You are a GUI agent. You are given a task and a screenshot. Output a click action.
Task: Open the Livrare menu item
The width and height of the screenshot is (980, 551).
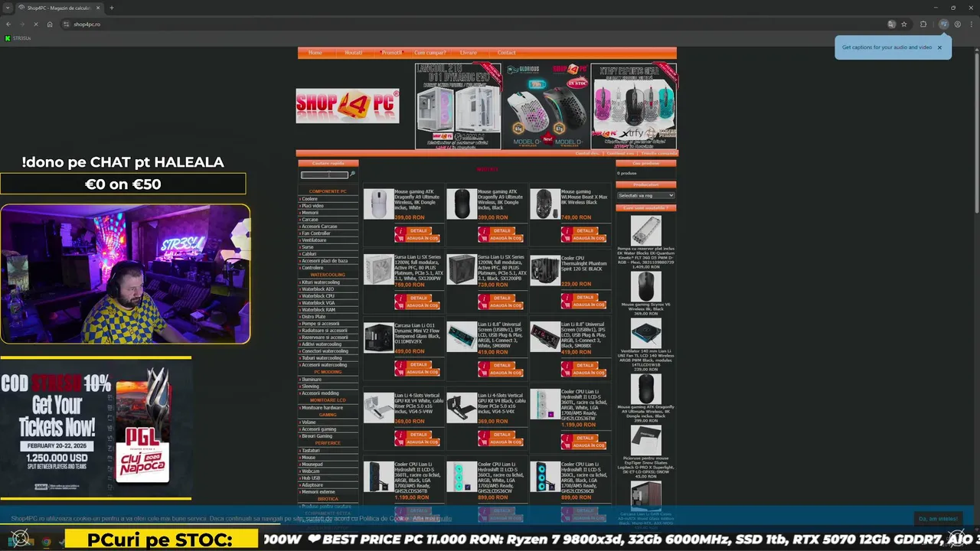(468, 53)
